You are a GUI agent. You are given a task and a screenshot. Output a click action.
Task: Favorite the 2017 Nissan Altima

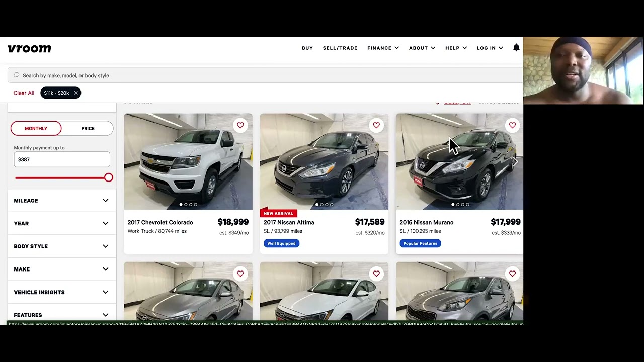coord(376,125)
